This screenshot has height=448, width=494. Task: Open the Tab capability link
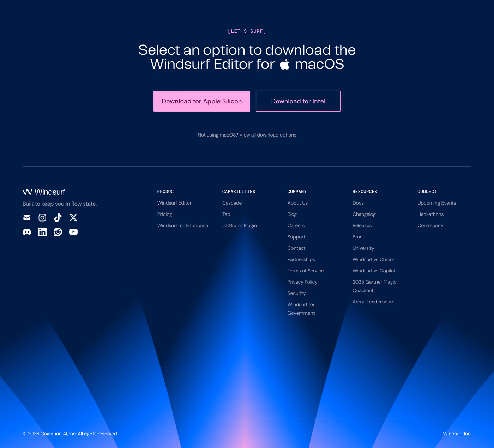click(x=226, y=214)
